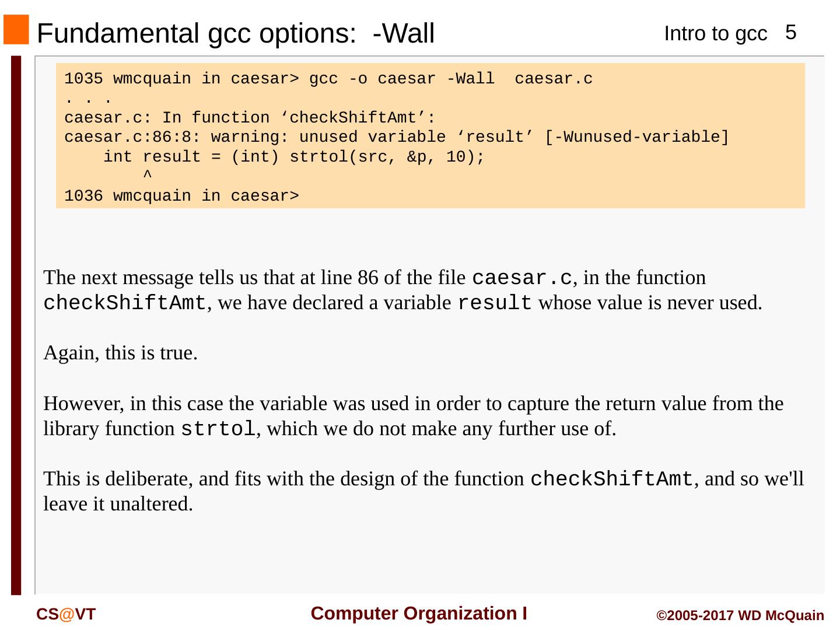Click the "Intro to gcc" header label

[715, 34]
